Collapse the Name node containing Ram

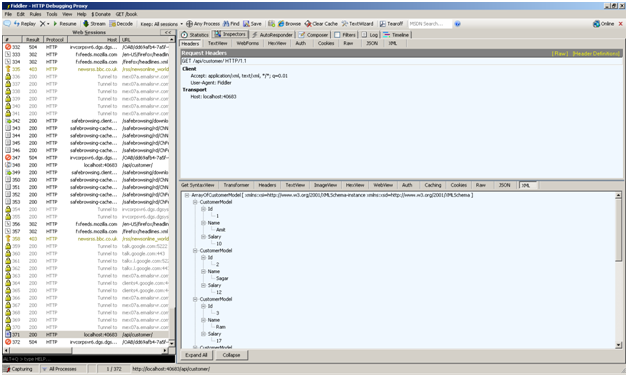[x=203, y=320]
